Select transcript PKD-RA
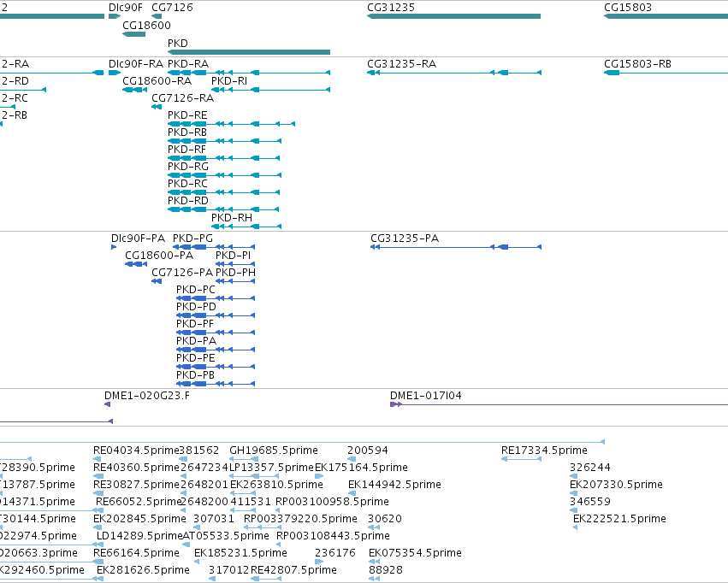This screenshot has height=583, width=728. [x=249, y=73]
